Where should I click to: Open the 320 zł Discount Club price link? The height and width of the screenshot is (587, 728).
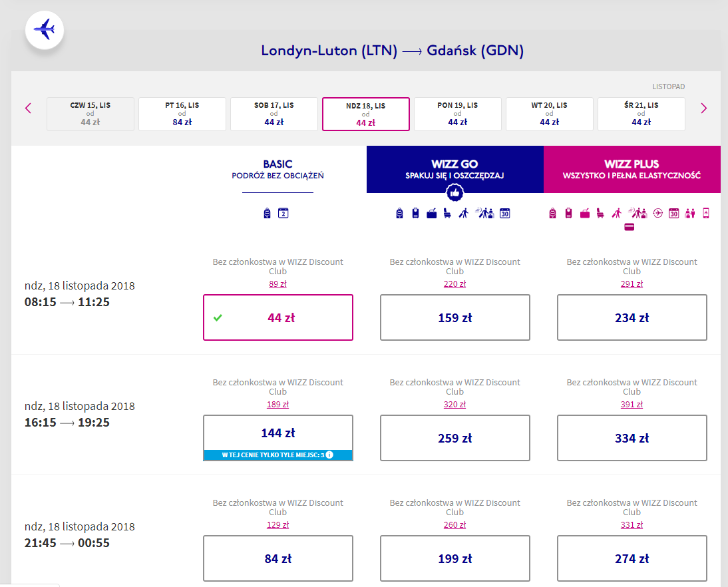pos(455,404)
